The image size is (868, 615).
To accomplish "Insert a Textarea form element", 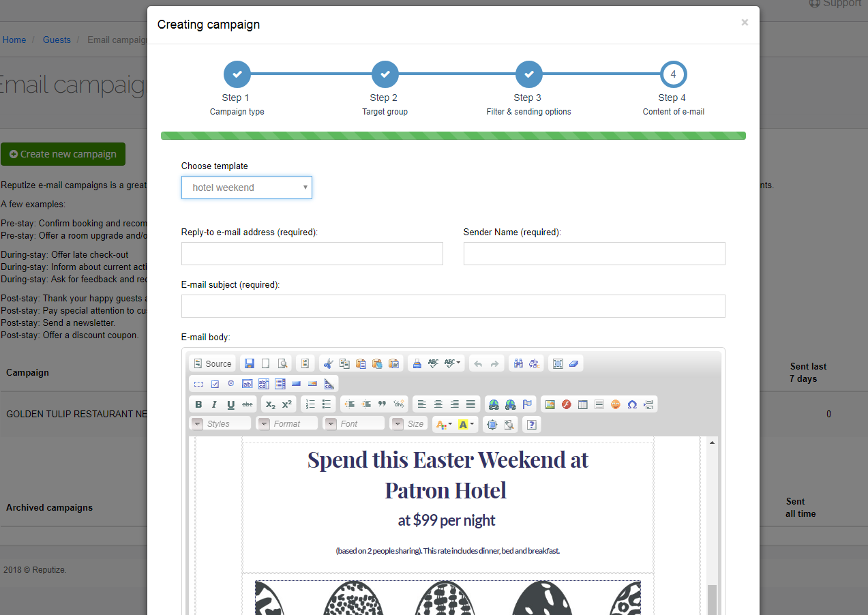I will (x=264, y=384).
